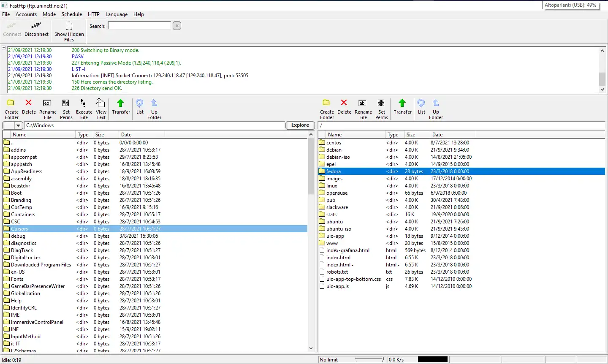Click the local Create Folder icon
608x364 pixels.
point(11,103)
